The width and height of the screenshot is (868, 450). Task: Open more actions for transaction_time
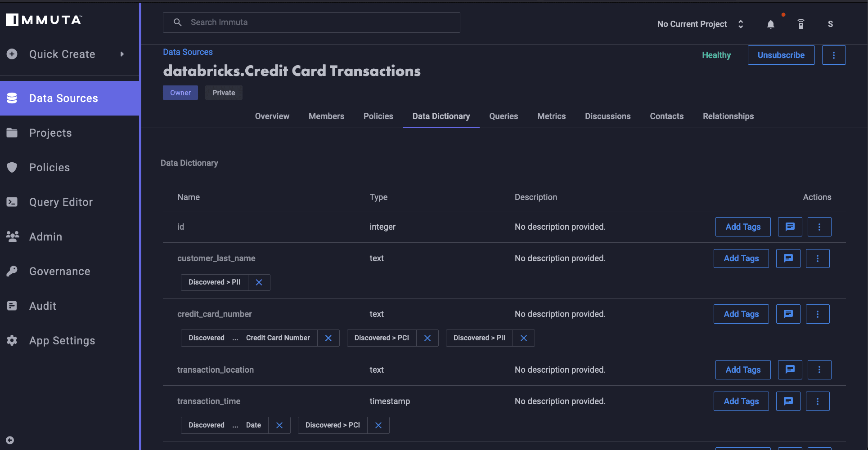click(818, 401)
